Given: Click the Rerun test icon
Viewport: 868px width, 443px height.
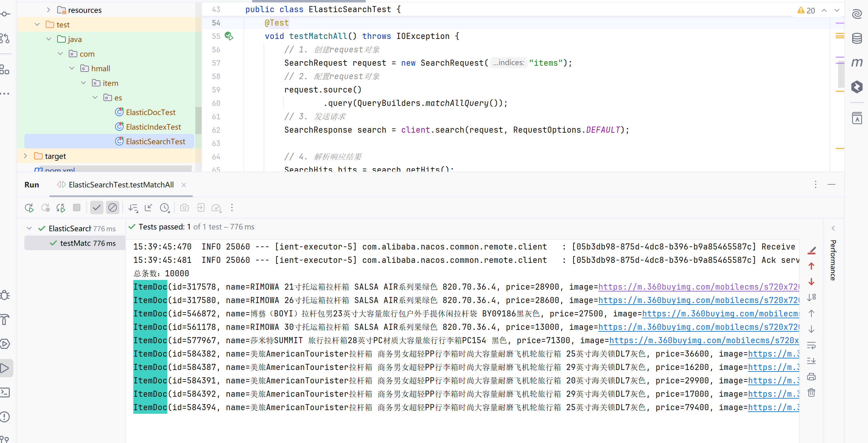Looking at the screenshot, I should coord(29,208).
